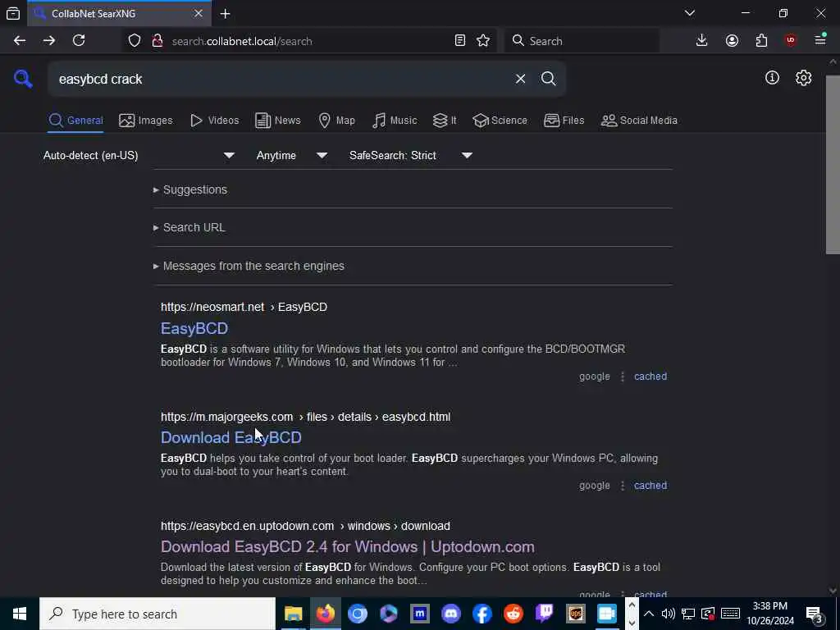Show site security padlock info
Image resolution: width=840 pixels, height=630 pixels.
[157, 41]
